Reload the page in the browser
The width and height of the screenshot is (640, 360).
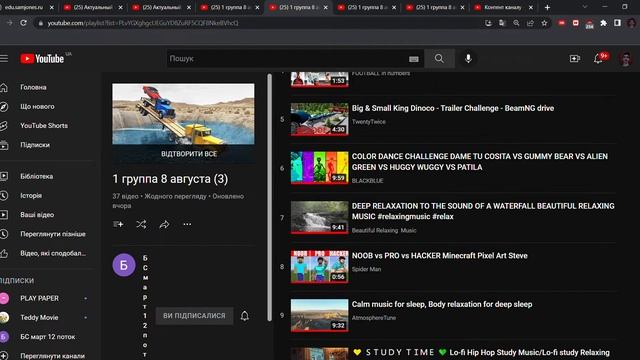click(24, 23)
